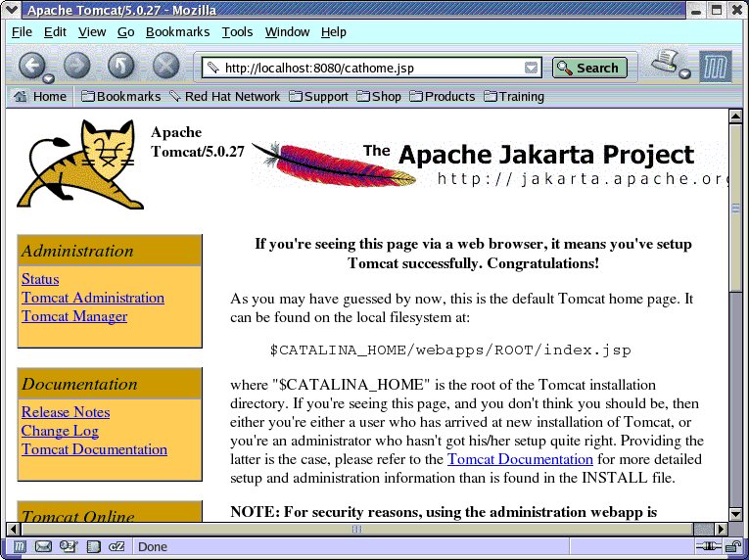The image size is (749, 560).
Task: Open the View menu
Action: 92,32
